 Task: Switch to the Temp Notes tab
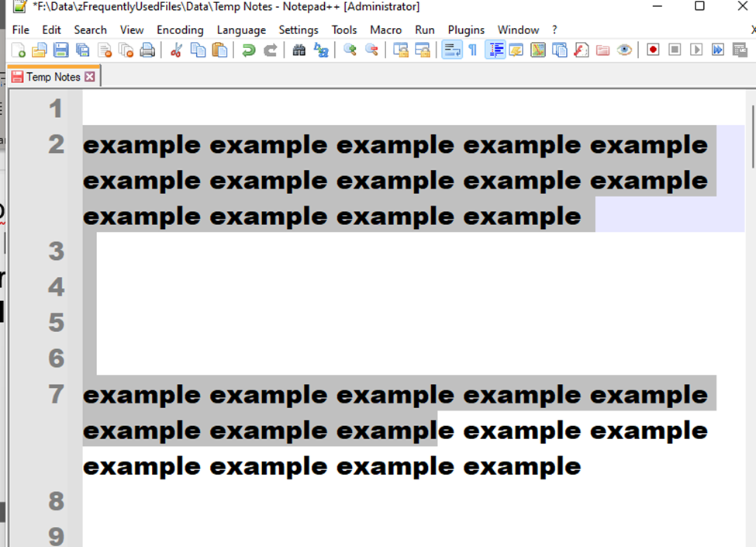coord(53,77)
